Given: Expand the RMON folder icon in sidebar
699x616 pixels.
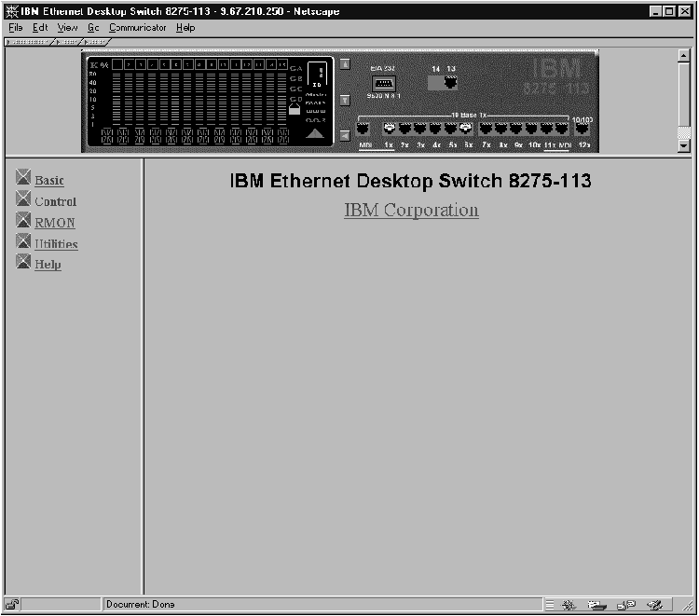Looking at the screenshot, I should tap(23, 221).
